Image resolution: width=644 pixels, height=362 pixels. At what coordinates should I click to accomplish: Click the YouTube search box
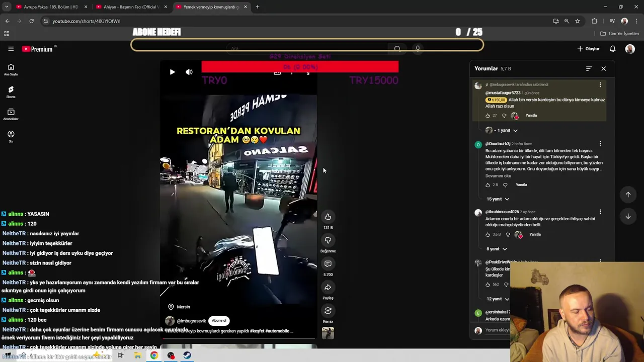pos(307,49)
